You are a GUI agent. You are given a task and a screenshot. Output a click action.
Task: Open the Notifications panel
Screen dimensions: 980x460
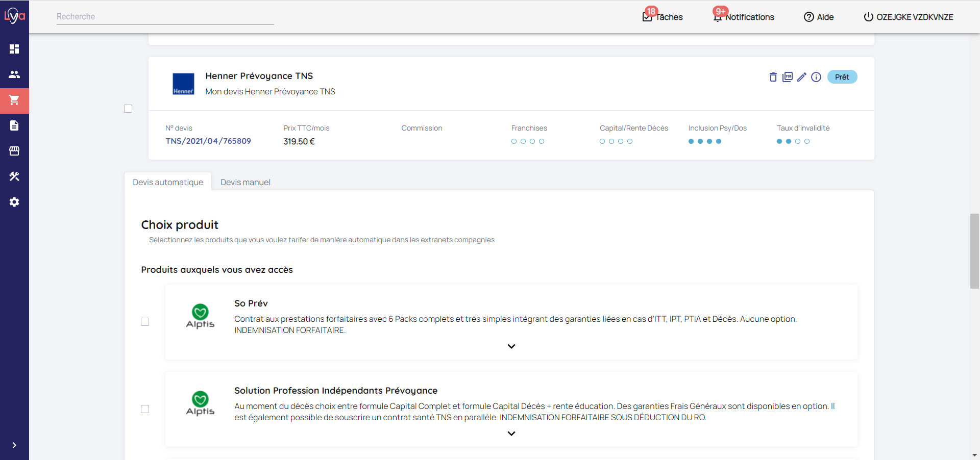744,17
